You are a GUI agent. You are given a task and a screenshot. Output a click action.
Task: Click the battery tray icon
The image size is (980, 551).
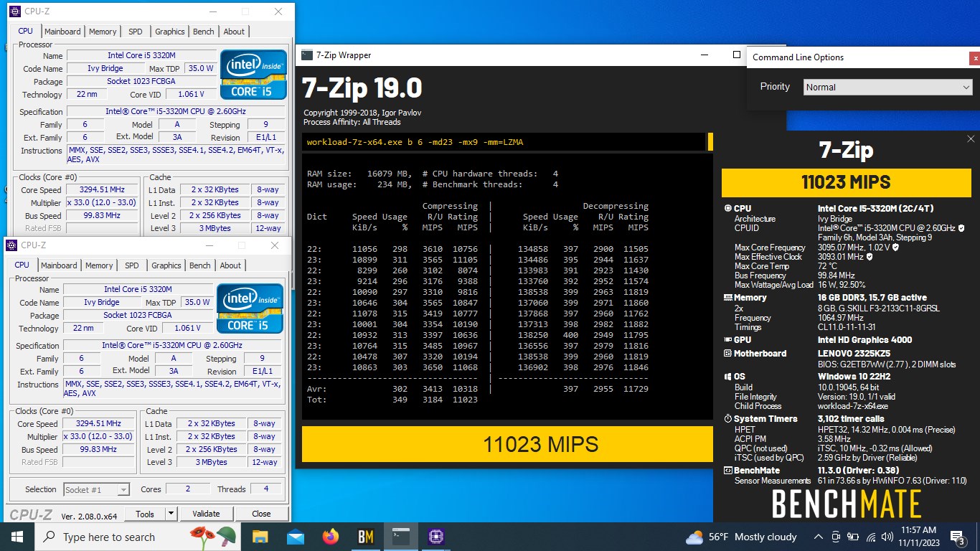click(x=853, y=537)
